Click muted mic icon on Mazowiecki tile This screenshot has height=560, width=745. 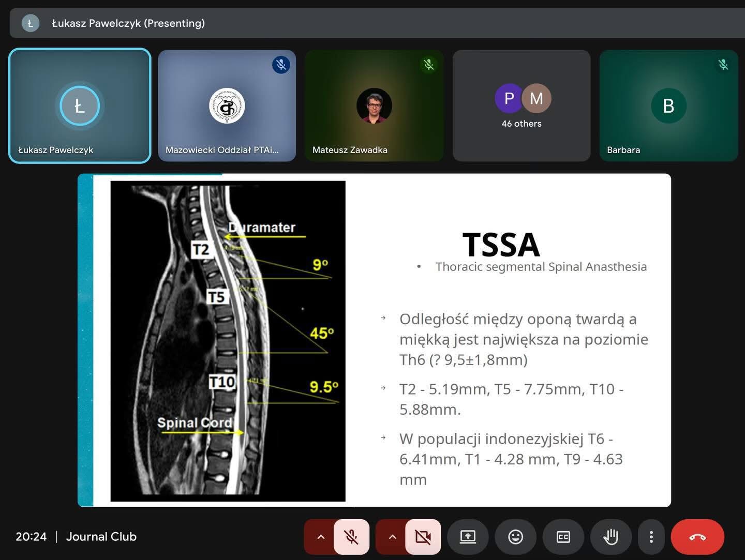click(281, 65)
